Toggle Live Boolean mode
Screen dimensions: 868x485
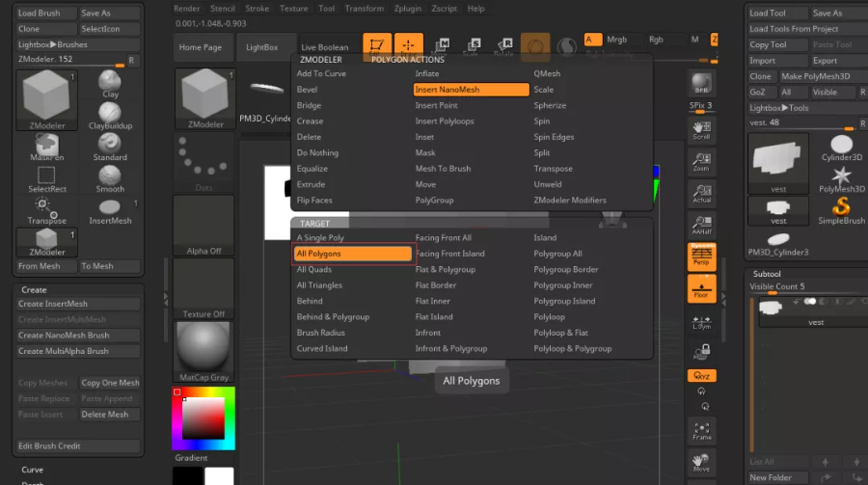pyautogui.click(x=324, y=47)
